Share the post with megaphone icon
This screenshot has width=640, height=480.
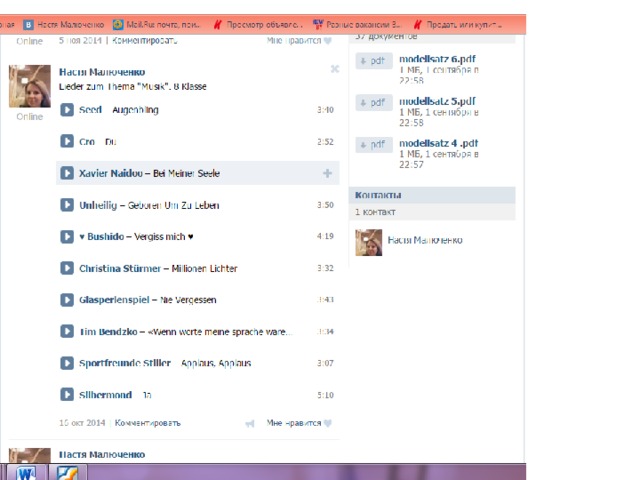tap(250, 424)
